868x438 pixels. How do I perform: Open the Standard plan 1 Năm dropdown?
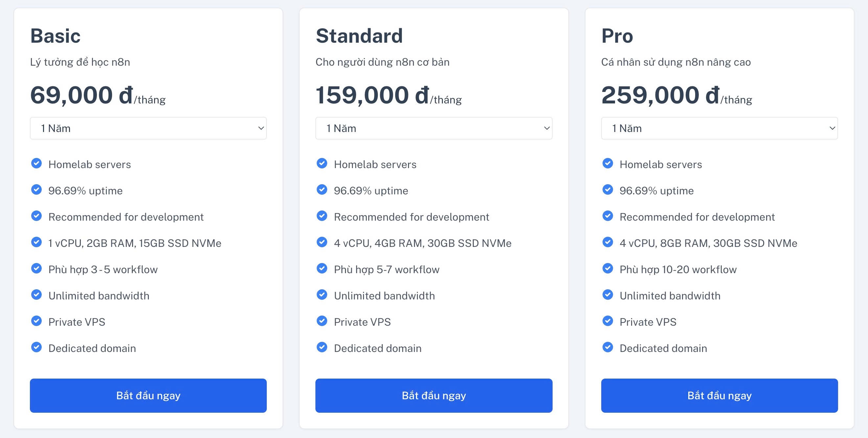pyautogui.click(x=434, y=128)
